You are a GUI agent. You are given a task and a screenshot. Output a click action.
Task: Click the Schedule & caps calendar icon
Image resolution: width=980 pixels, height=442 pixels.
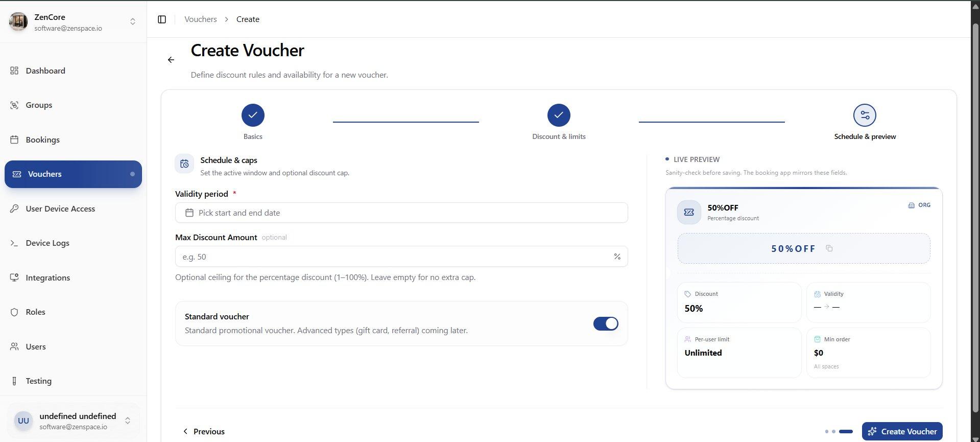tap(184, 164)
